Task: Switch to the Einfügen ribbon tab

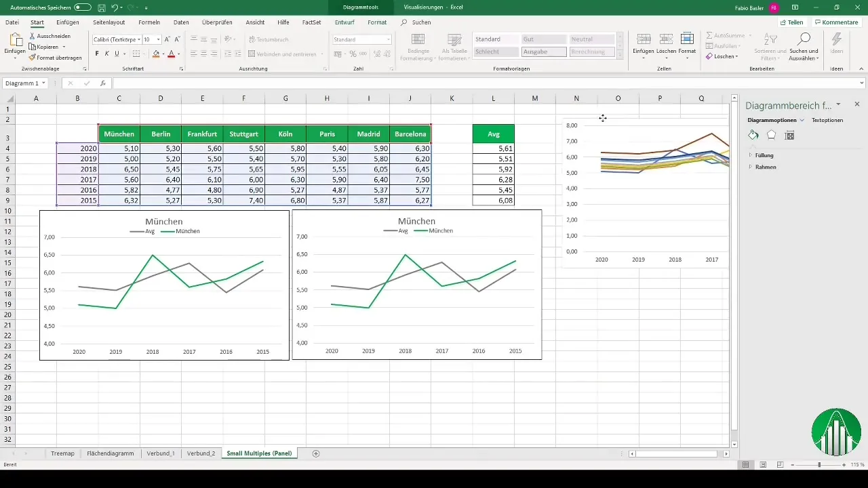Action: click(68, 22)
